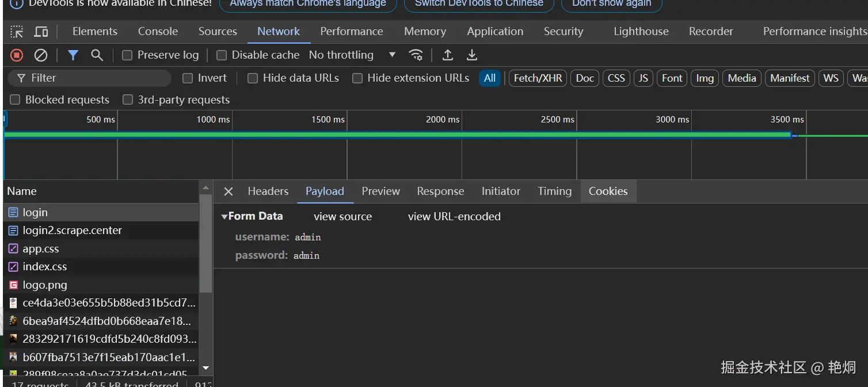Viewport: 868px width, 387px height.
Task: Toggle the filter funnel icon
Action: pyautogui.click(x=73, y=55)
